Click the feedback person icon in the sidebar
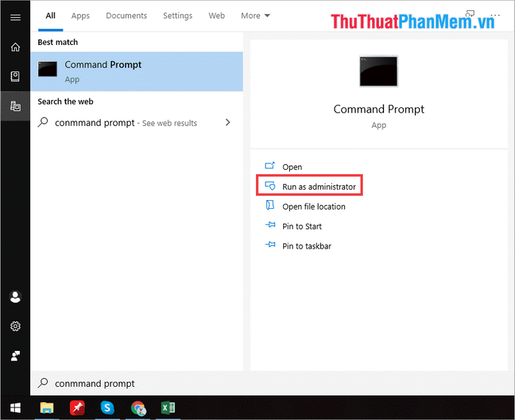 (x=15, y=355)
